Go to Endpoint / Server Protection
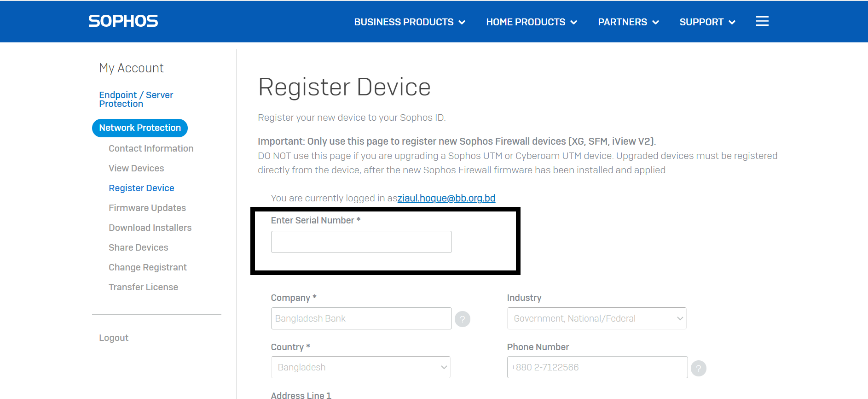Image resolution: width=868 pixels, height=399 pixels. (x=136, y=100)
